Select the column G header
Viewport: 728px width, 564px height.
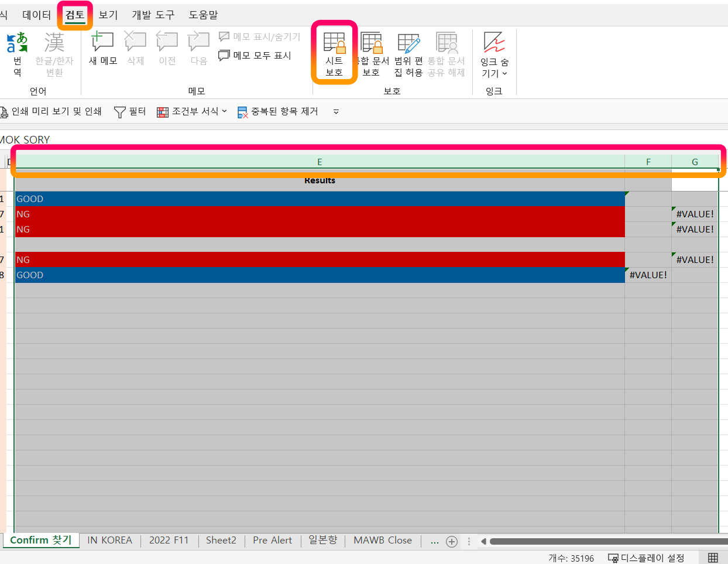click(695, 162)
